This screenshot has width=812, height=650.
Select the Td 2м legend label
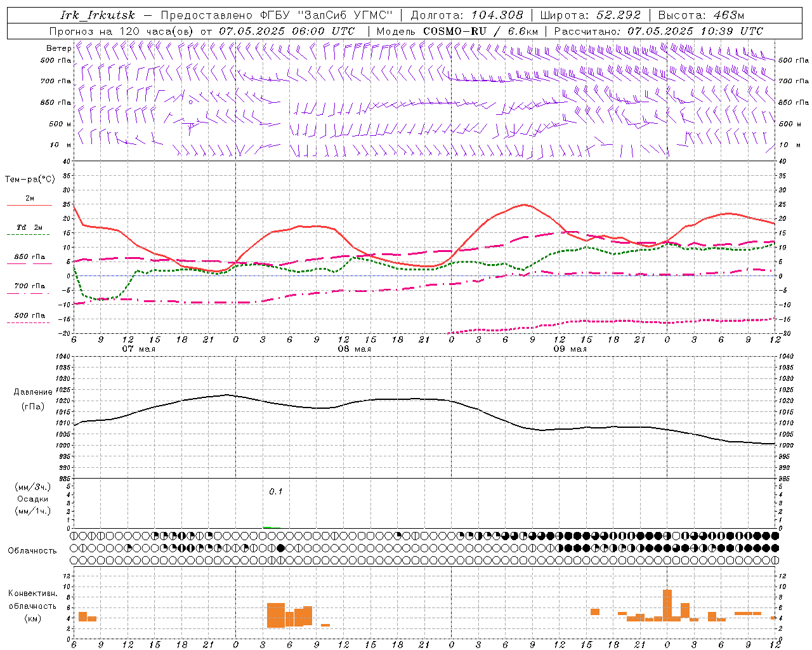29,227
